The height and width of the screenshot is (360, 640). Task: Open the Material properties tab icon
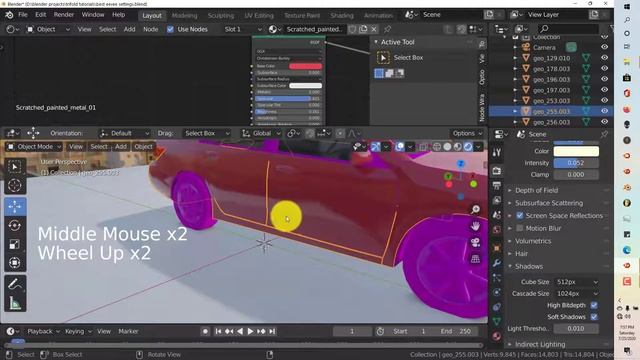pyautogui.click(x=496, y=336)
